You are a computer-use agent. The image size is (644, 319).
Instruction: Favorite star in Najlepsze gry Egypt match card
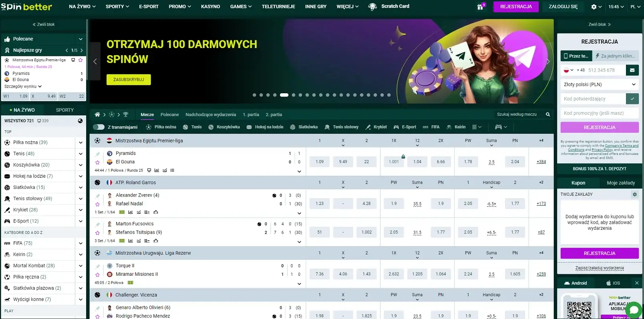pos(80,60)
